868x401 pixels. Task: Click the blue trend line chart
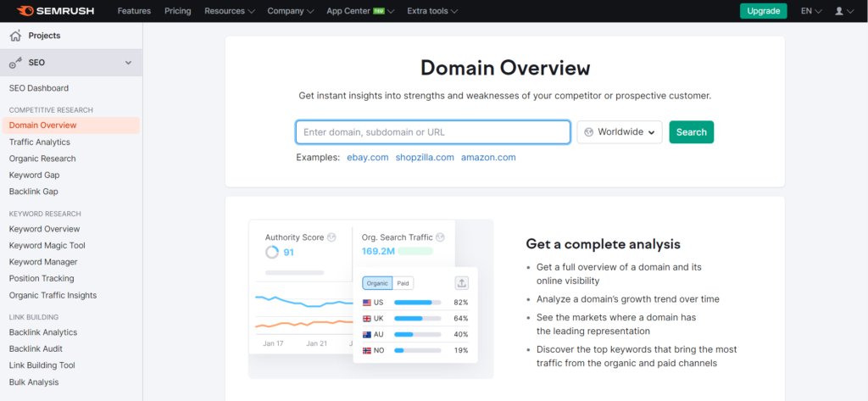(304, 301)
